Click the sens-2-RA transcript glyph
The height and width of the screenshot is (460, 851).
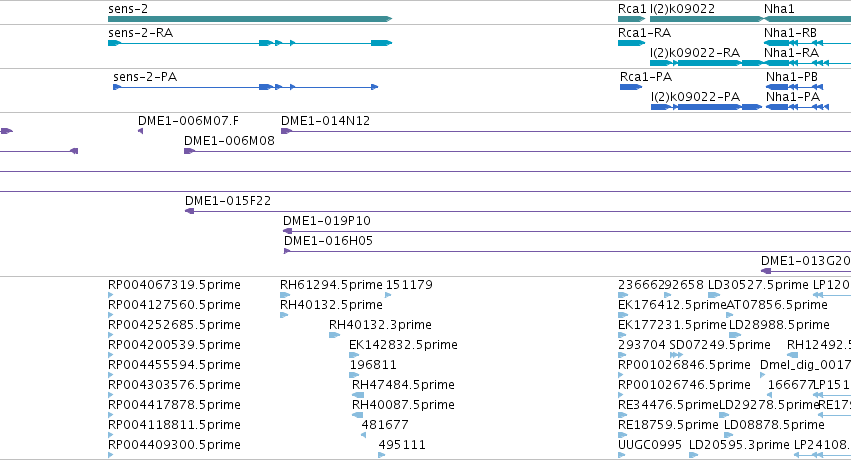click(x=250, y=43)
